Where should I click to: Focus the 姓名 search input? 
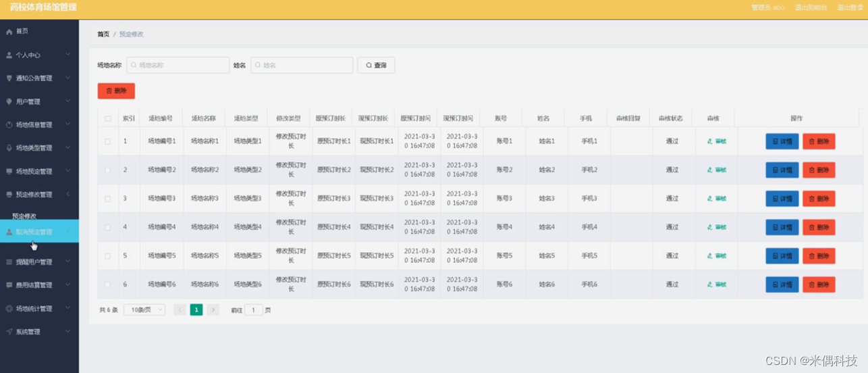coord(302,66)
